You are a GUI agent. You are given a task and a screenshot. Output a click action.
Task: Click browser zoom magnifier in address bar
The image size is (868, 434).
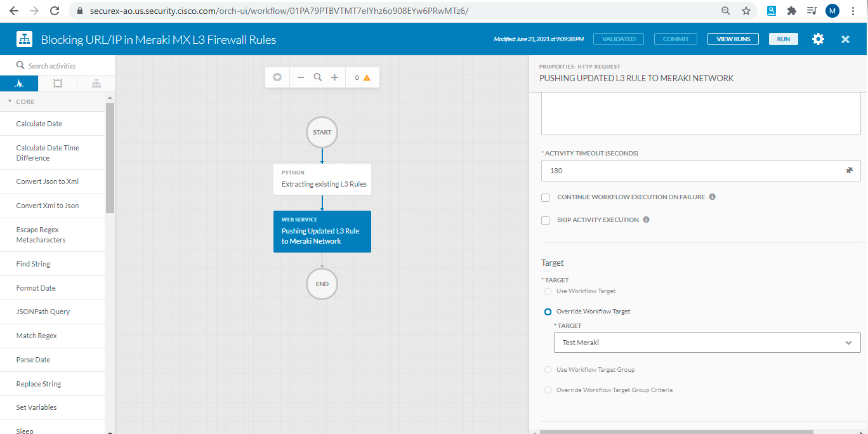tap(726, 11)
